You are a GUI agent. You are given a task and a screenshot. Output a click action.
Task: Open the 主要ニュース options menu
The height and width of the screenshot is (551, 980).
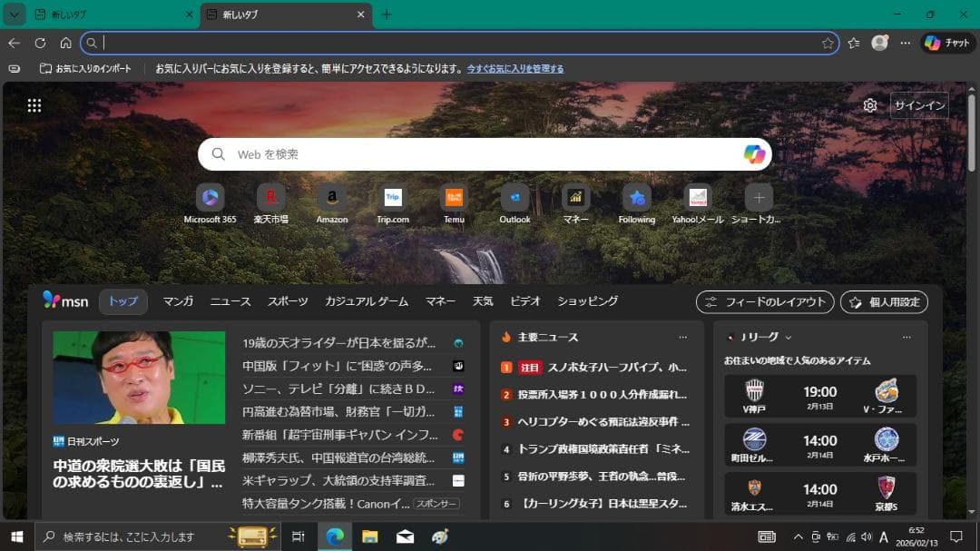pos(683,337)
